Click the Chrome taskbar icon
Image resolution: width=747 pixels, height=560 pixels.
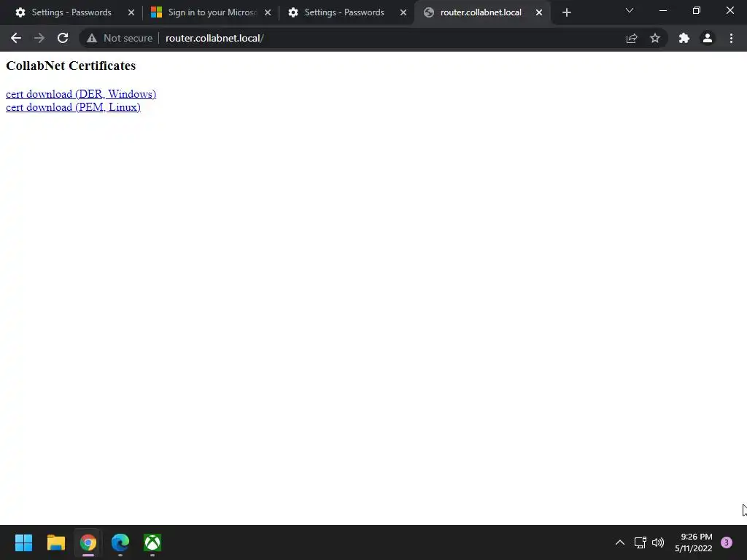click(x=88, y=542)
